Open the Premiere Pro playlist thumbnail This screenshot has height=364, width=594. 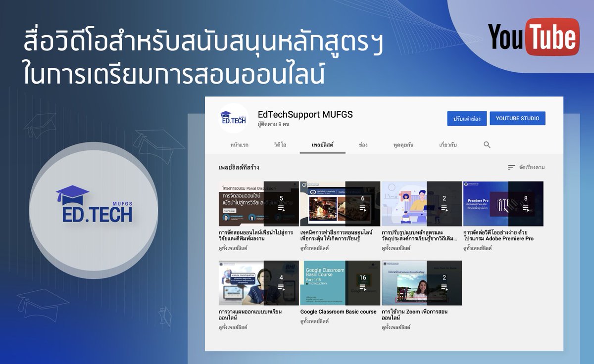click(x=503, y=204)
